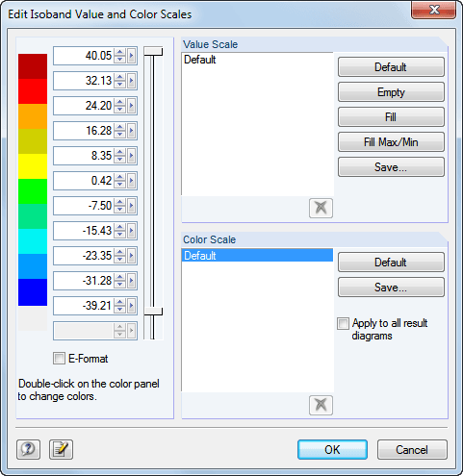The height and width of the screenshot is (476, 463).
Task: Open arrow menu beside -15.43 value
Action: [131, 231]
